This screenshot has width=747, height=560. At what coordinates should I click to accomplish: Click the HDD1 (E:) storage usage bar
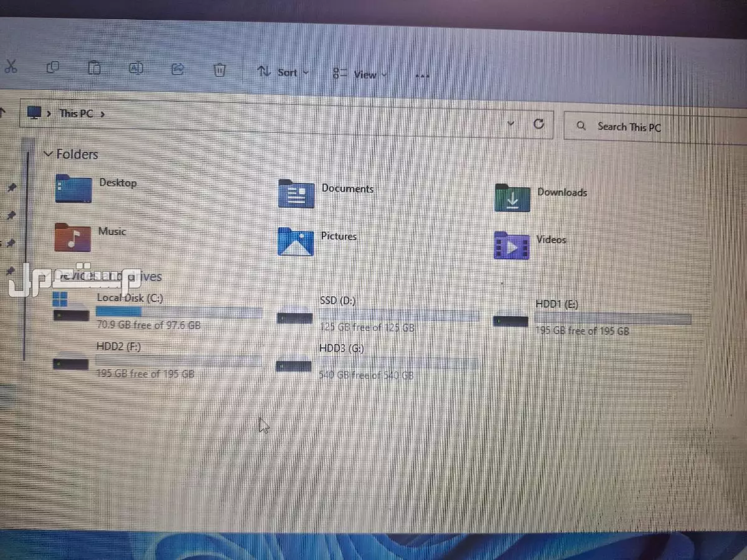coord(613,319)
